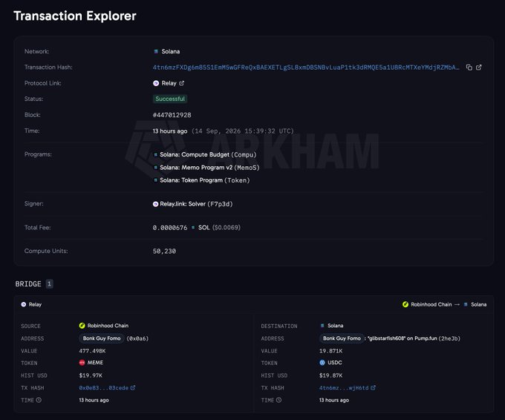Click the transaction time 13 hours ago
505x420 pixels.
click(x=170, y=131)
